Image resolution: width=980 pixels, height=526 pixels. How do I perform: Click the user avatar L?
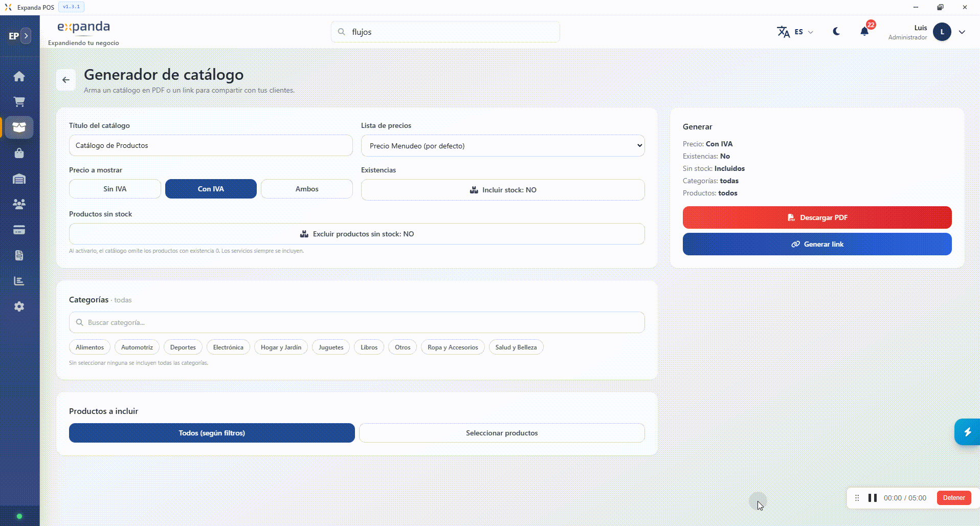click(x=942, y=32)
